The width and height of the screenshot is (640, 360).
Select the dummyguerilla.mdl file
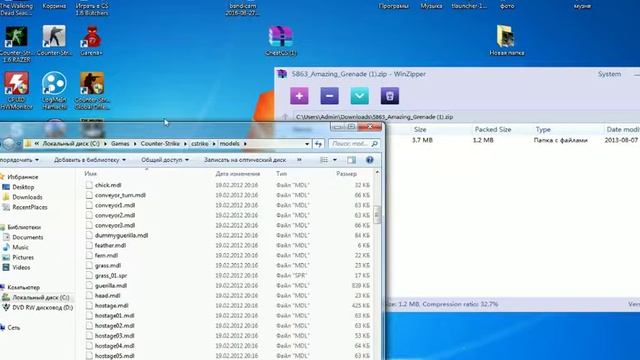(x=121, y=236)
